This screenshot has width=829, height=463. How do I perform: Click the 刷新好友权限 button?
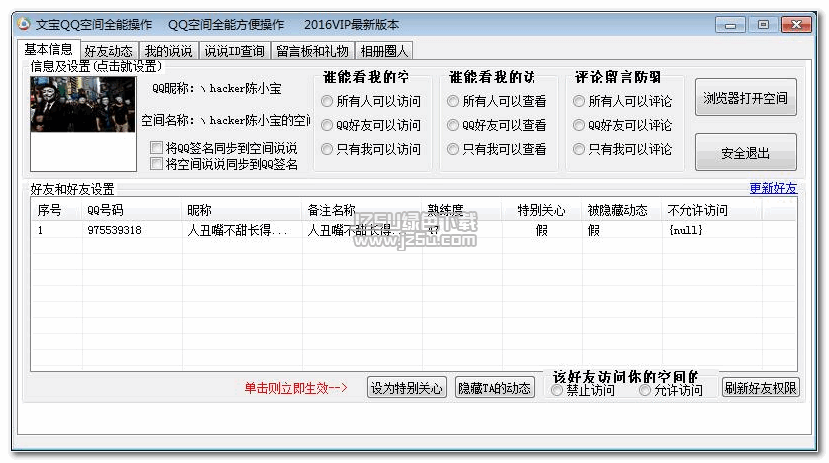(760, 387)
